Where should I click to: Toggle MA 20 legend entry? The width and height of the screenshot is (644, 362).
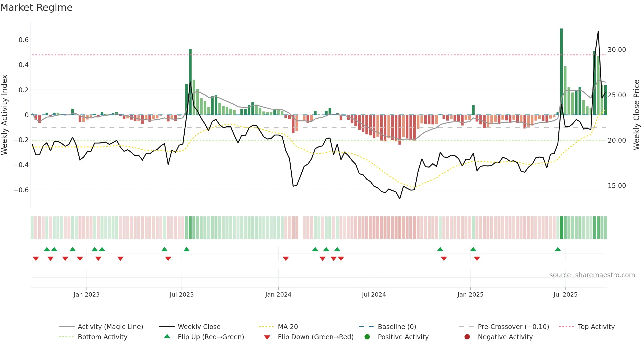[x=279, y=327]
